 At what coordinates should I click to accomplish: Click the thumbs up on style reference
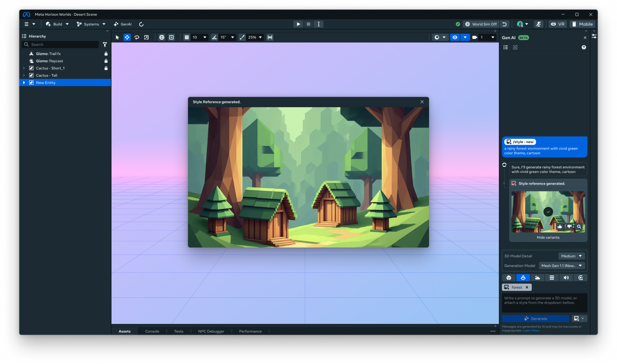pos(560,227)
